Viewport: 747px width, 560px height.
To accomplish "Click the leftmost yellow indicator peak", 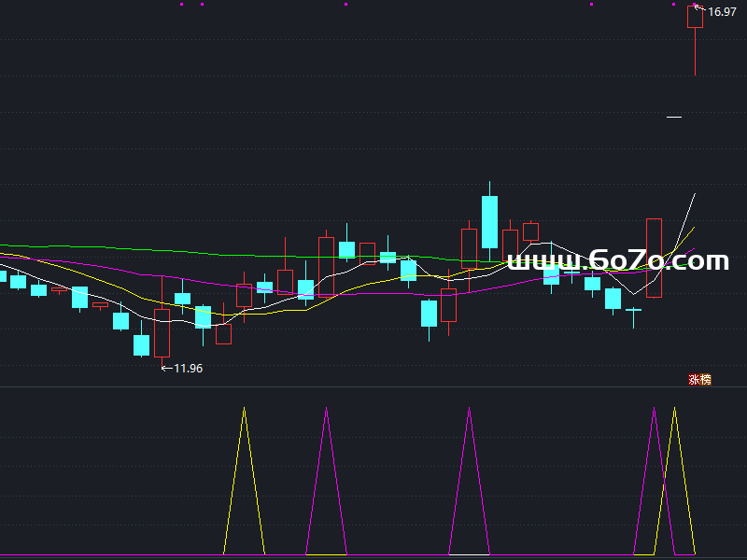I will click(245, 410).
